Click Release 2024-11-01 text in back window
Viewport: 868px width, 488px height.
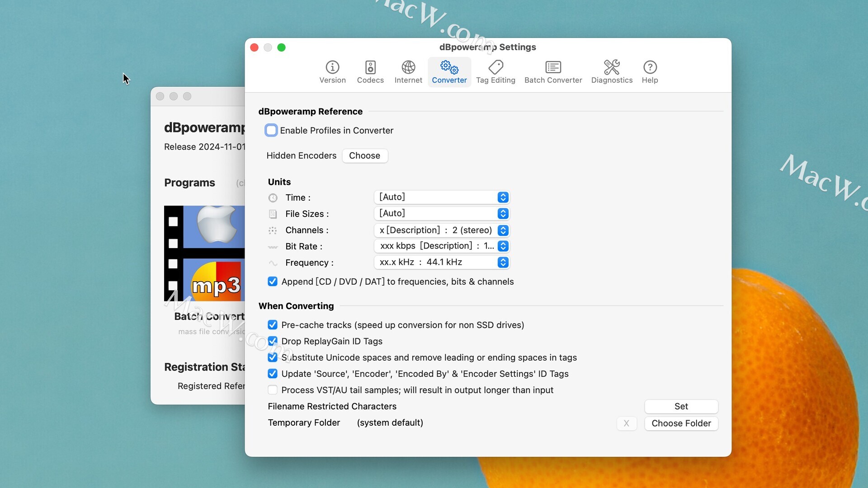coord(204,147)
